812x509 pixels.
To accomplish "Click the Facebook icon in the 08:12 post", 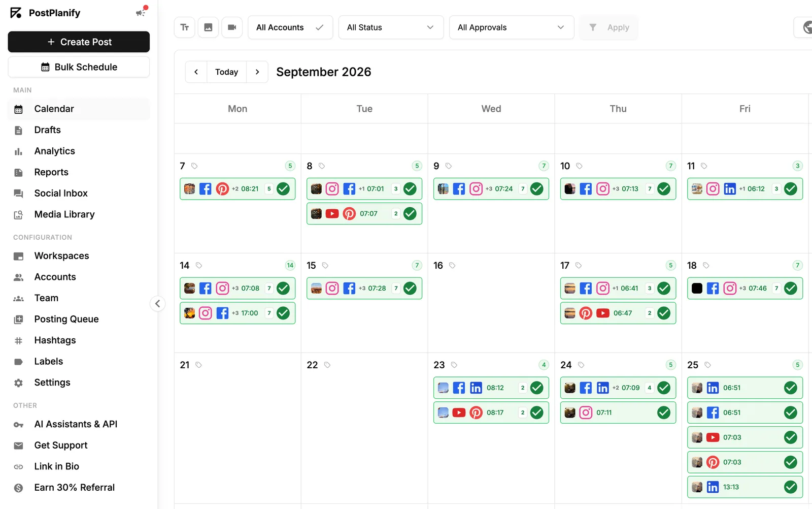I will click(x=459, y=388).
